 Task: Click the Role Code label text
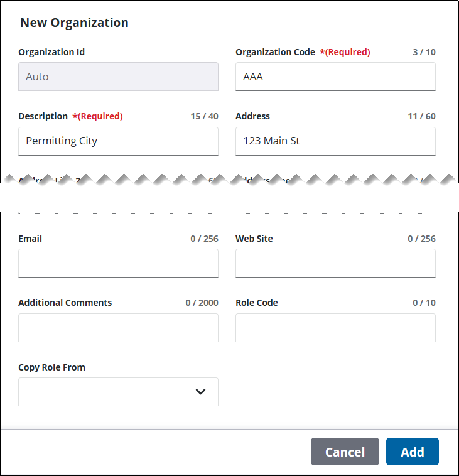tap(256, 303)
